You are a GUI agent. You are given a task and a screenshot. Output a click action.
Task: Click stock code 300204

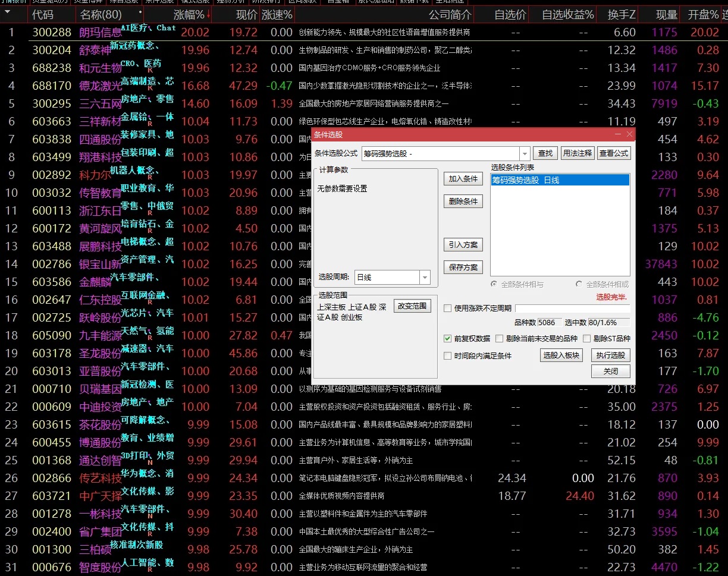[52, 50]
